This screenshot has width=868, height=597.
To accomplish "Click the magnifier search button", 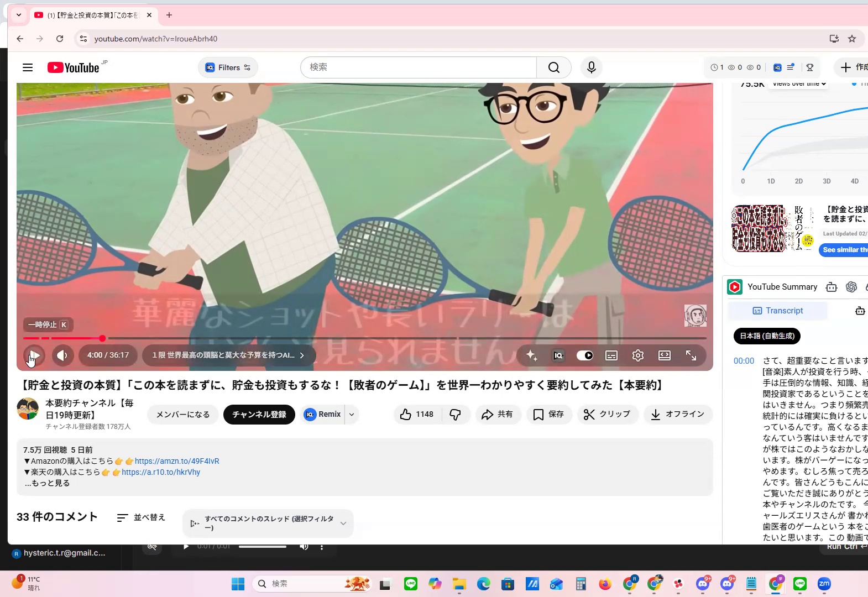I will [554, 67].
